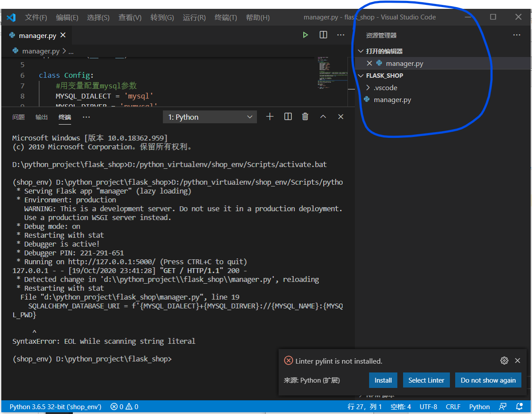The width and height of the screenshot is (532, 414).
Task: Open the editor's more actions menu
Action: pyautogui.click(x=341, y=35)
